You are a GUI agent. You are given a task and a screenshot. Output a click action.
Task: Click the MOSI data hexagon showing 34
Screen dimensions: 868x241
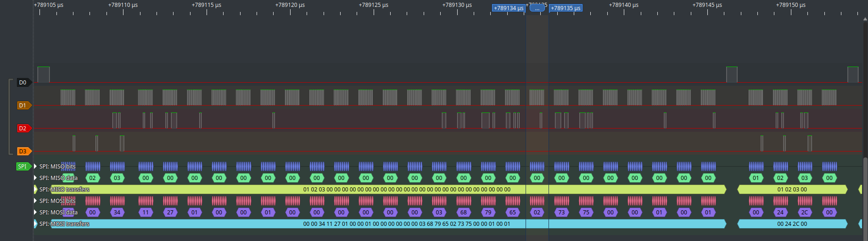[x=117, y=213]
